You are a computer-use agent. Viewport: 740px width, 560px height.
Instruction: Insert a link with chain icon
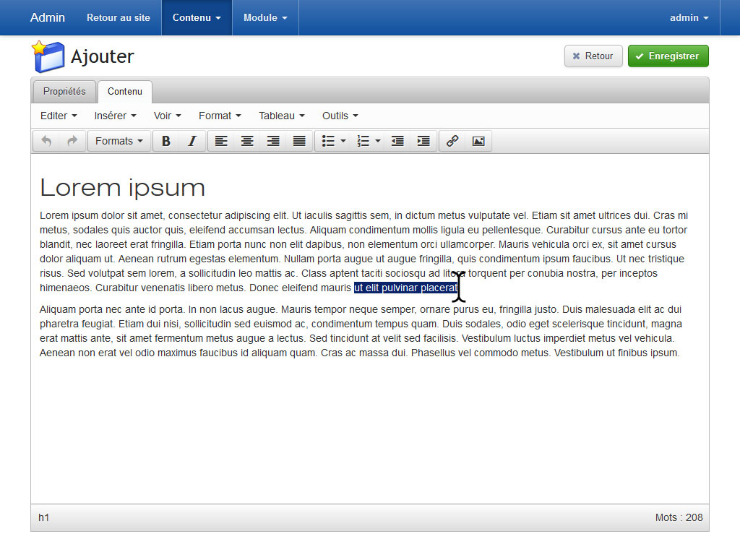[452, 141]
